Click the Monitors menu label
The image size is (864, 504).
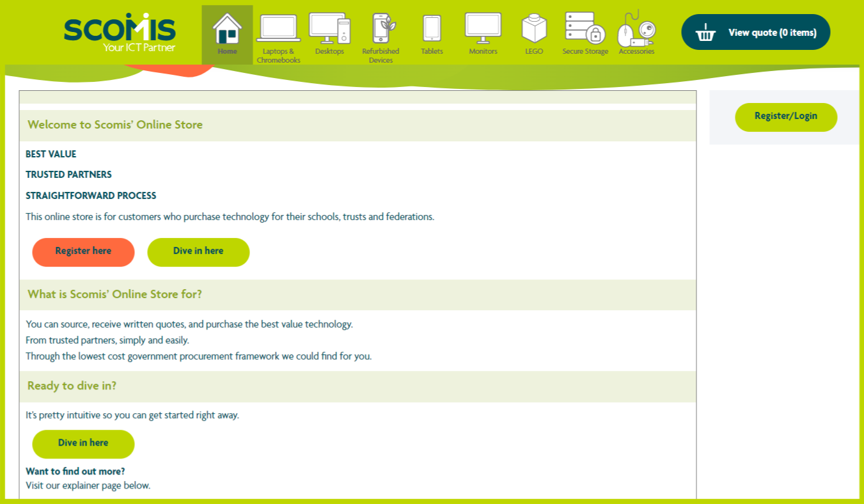pos(483,52)
